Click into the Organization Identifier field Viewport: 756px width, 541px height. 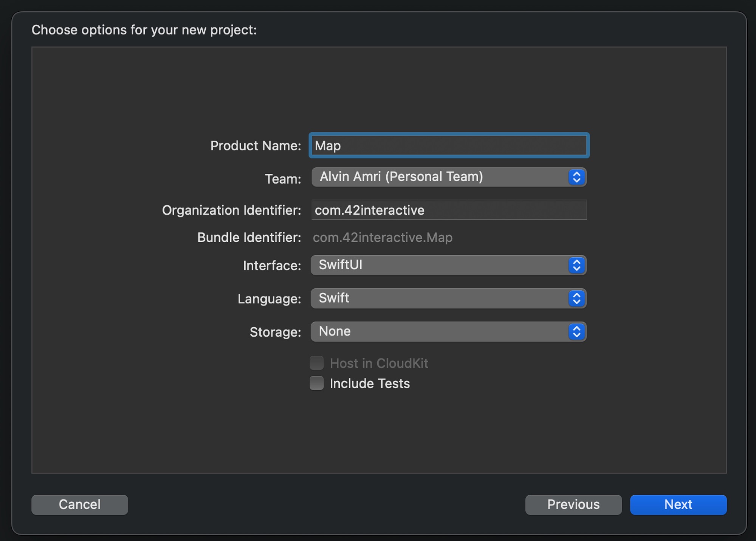449,210
